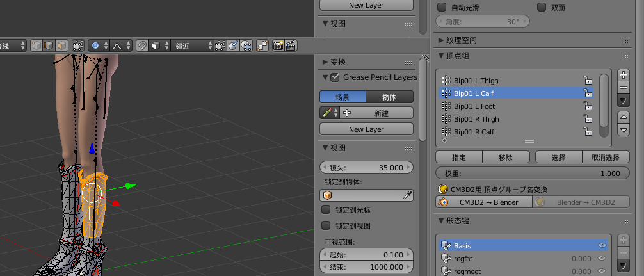Open shape key specials dropdown arrow
644x276 pixels.
click(x=624, y=266)
